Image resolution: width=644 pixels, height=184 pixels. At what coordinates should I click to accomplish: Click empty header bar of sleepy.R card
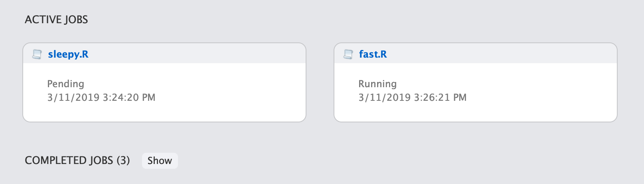[200, 54]
